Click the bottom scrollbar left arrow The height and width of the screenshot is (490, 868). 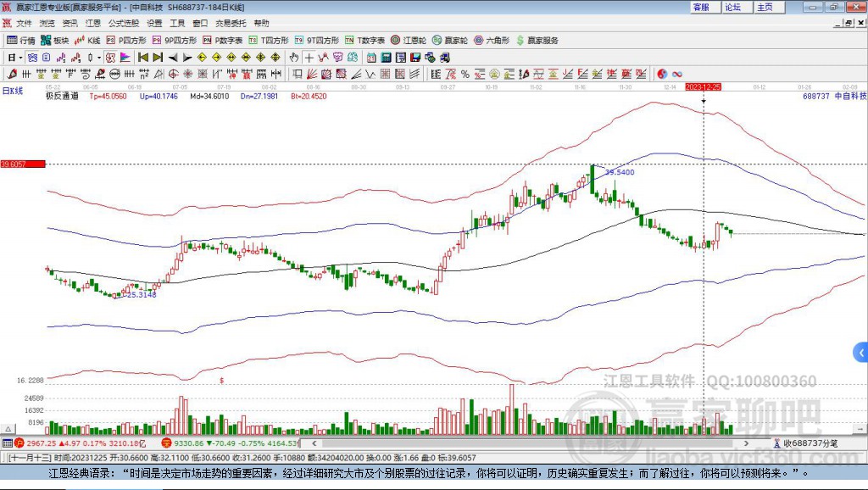(314, 443)
